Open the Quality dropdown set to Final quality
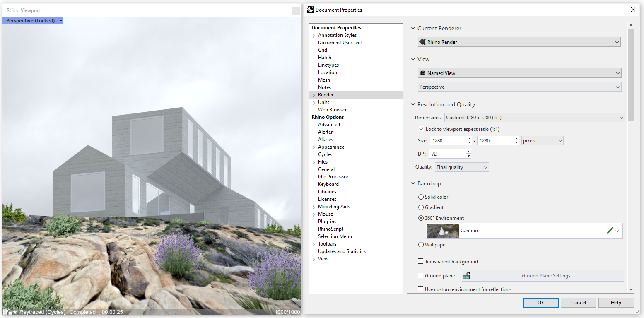Screen dimensions: 644x318 462,167
